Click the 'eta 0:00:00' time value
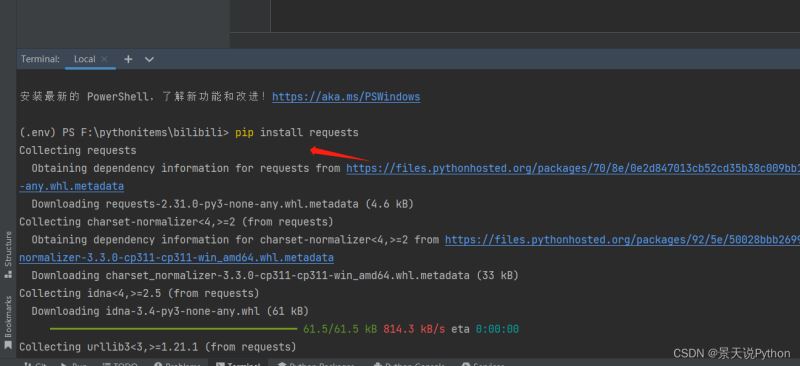 485,329
